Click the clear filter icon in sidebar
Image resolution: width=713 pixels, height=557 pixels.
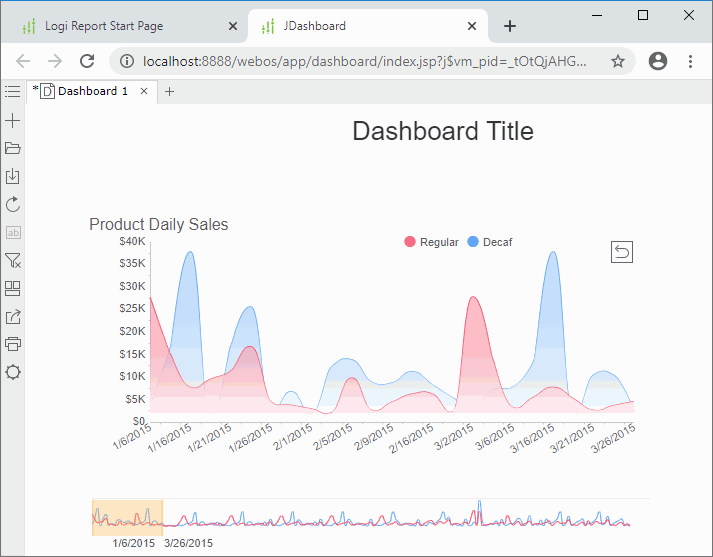13,261
